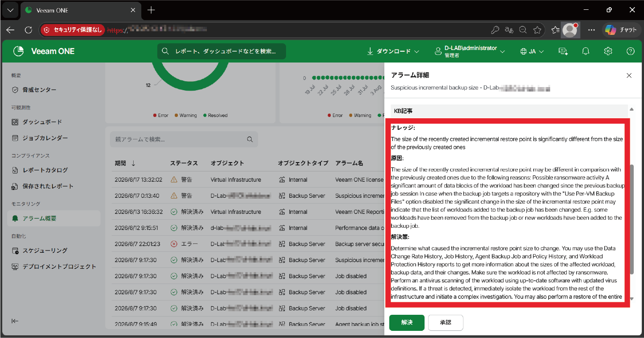Reload the page with the refresh icon
The width and height of the screenshot is (644, 338).
(28, 30)
